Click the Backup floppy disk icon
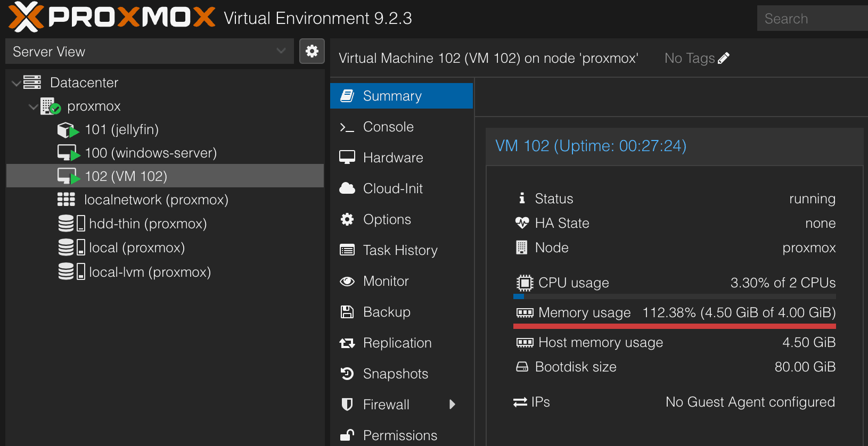Viewport: 868px width, 446px height. click(x=347, y=312)
